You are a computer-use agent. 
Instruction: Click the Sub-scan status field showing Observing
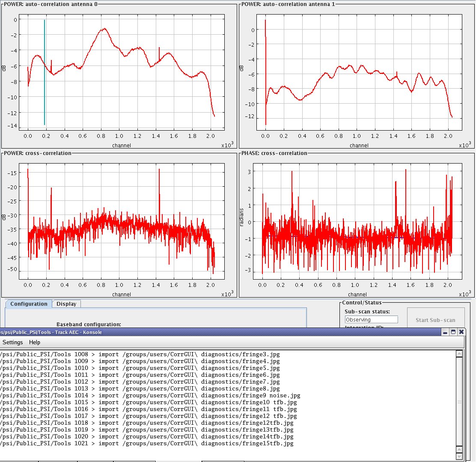point(371,319)
